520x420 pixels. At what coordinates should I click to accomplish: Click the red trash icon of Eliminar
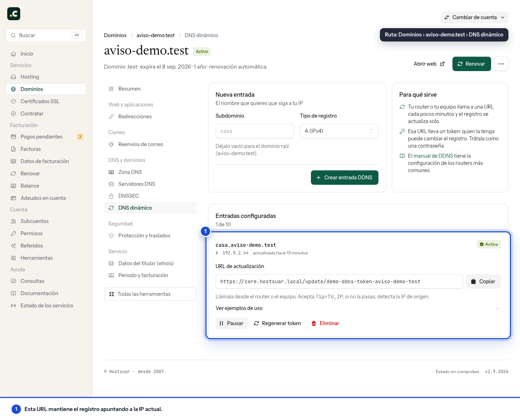click(314, 323)
